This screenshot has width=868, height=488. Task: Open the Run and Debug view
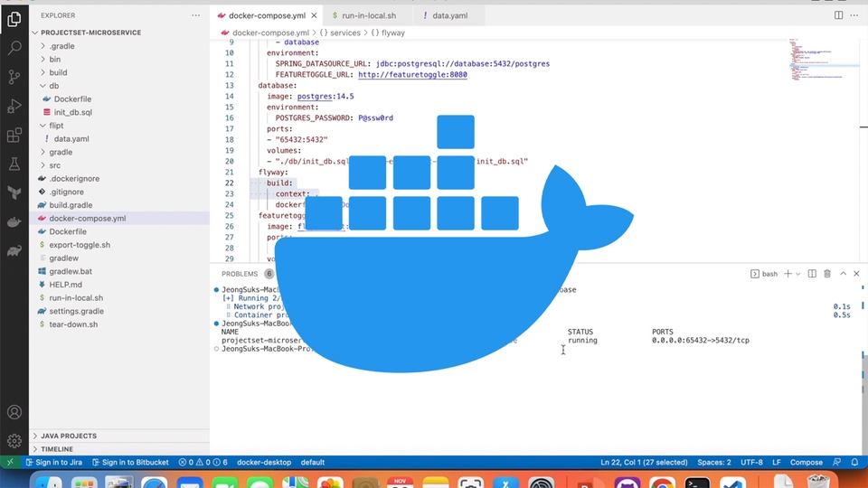14,106
